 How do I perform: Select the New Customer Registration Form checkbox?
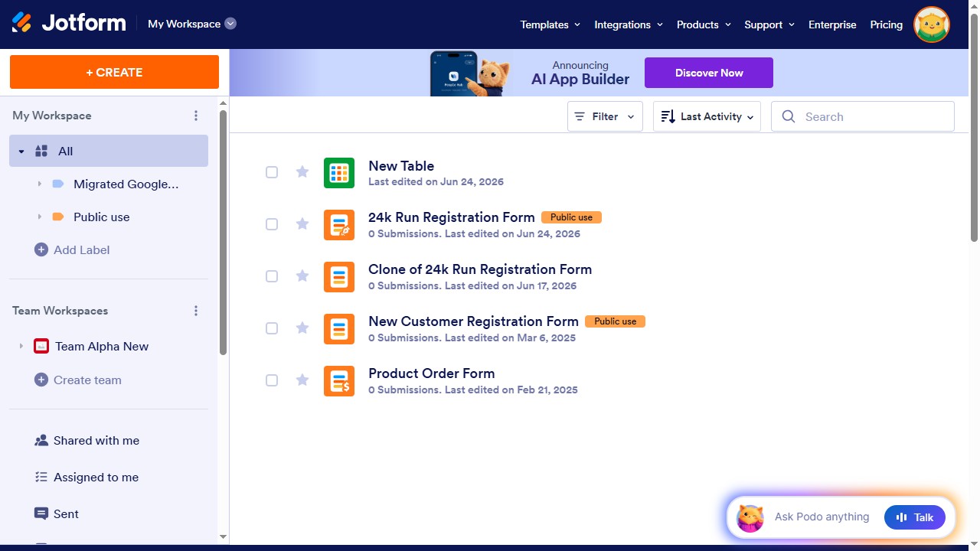click(272, 328)
